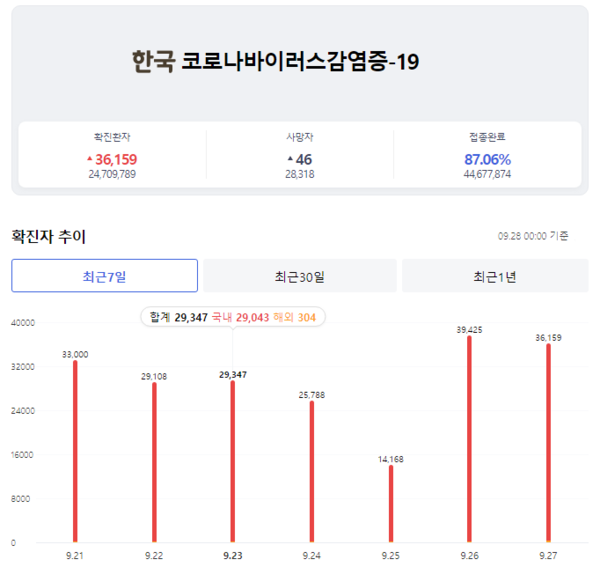Screen dimensions: 600x567
Task: Click the tooltip showing 합계 29,347
Action: pyautogui.click(x=233, y=317)
